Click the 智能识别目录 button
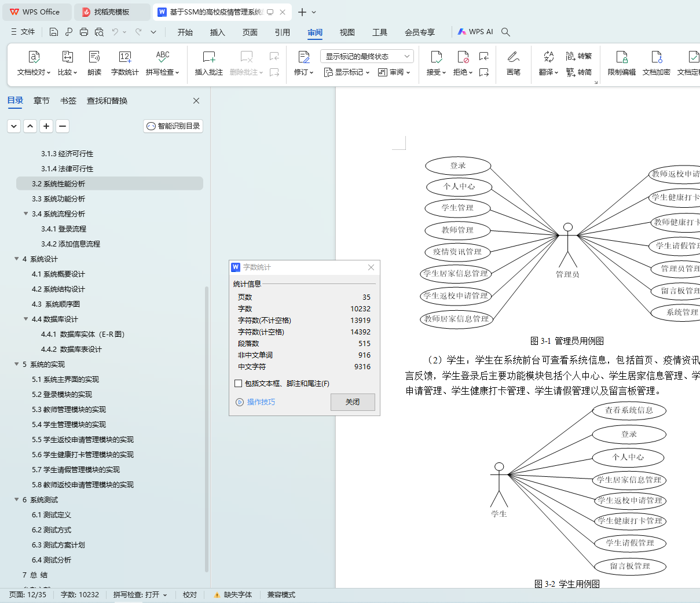The width and height of the screenshot is (700, 603). click(173, 126)
